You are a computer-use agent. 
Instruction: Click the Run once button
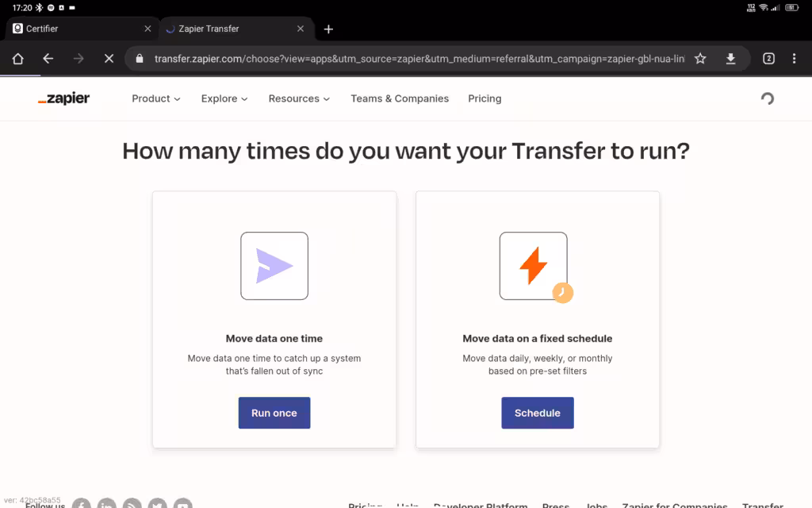tap(274, 413)
